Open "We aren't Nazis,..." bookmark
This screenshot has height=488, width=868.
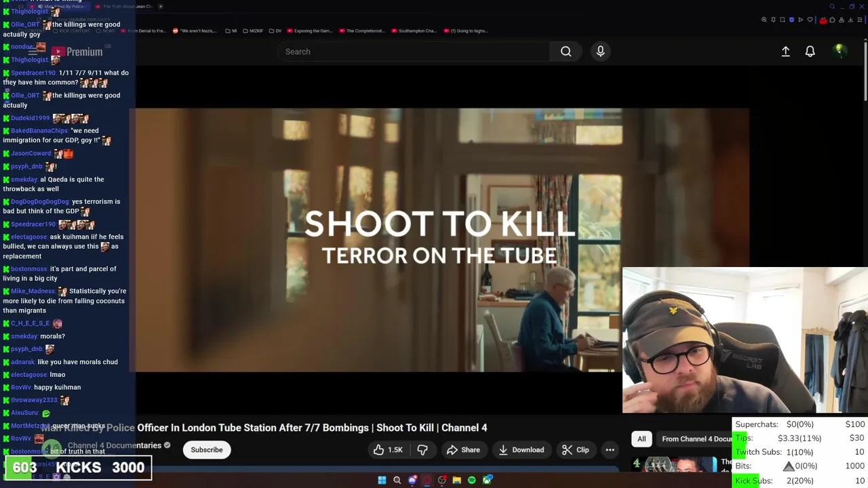coord(195,30)
